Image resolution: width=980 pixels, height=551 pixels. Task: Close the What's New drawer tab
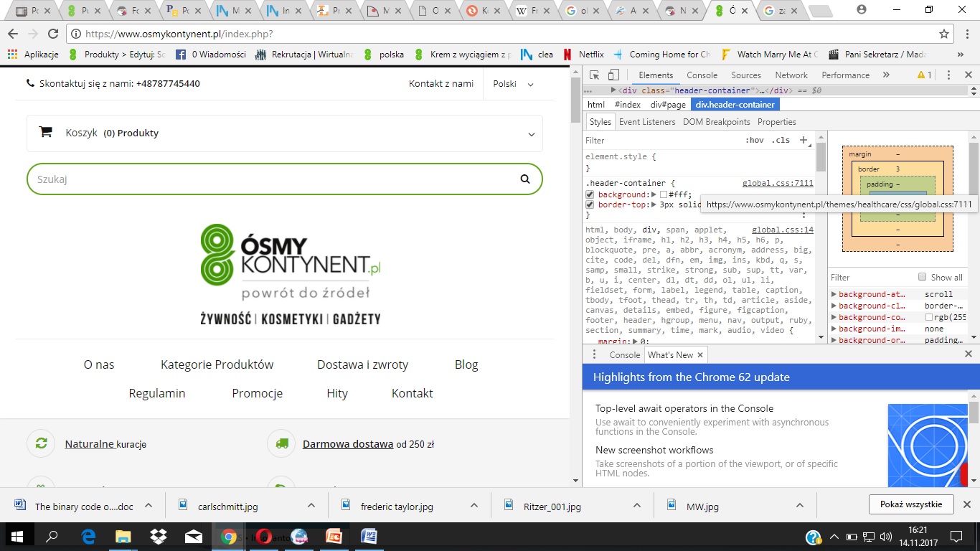pos(700,355)
